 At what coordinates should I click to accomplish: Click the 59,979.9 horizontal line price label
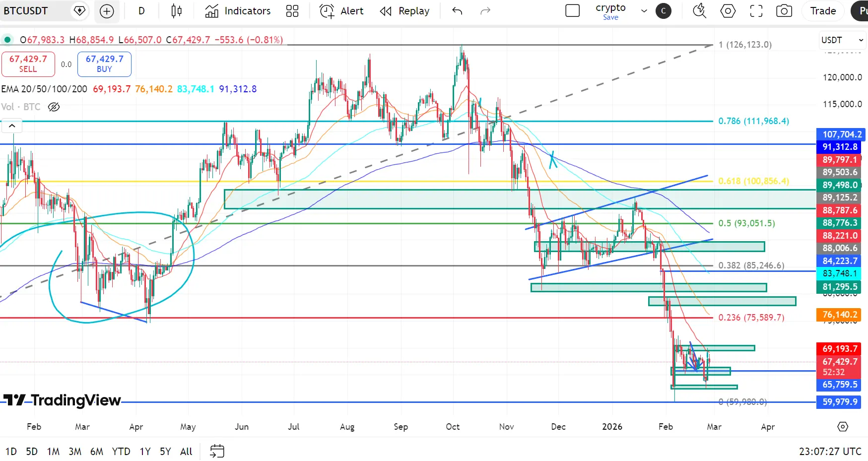click(x=839, y=402)
